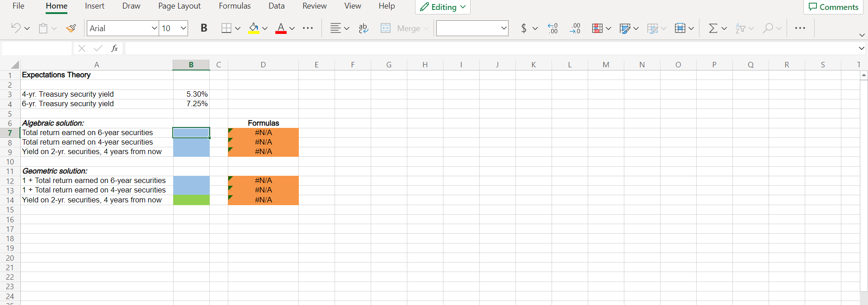
Task: Click vertical scrollbar up arrow
Action: [x=864, y=75]
